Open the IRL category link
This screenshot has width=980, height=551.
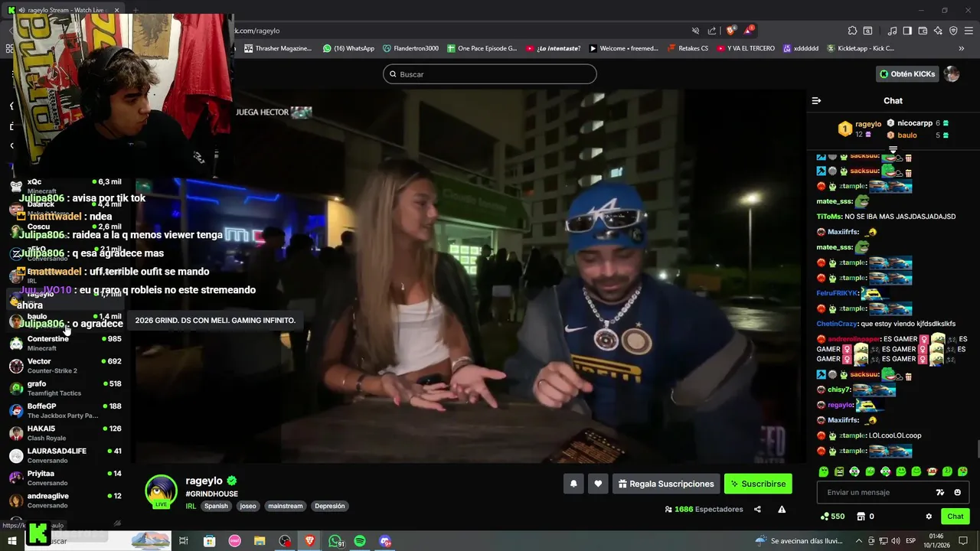click(x=191, y=506)
